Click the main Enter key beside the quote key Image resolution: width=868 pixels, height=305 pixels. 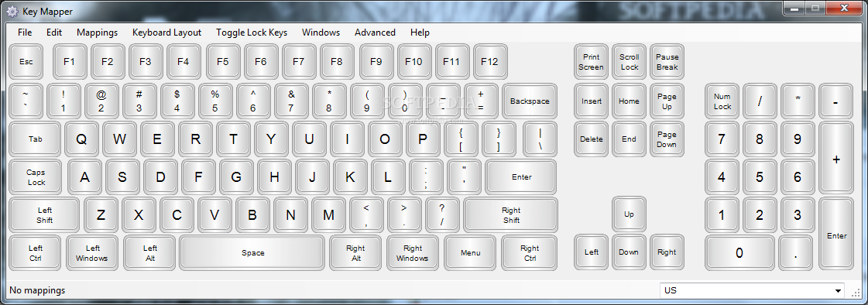pos(521,177)
